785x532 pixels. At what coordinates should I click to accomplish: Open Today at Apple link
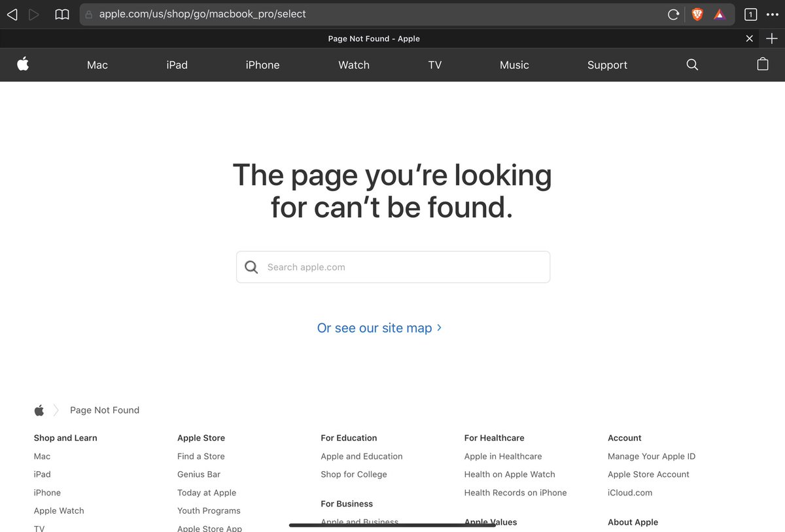click(207, 493)
